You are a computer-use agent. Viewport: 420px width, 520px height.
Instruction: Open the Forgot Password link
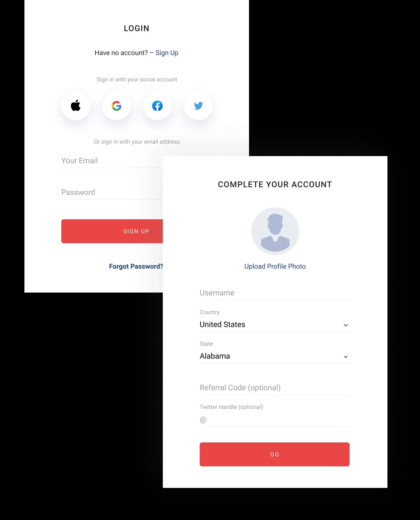(136, 266)
